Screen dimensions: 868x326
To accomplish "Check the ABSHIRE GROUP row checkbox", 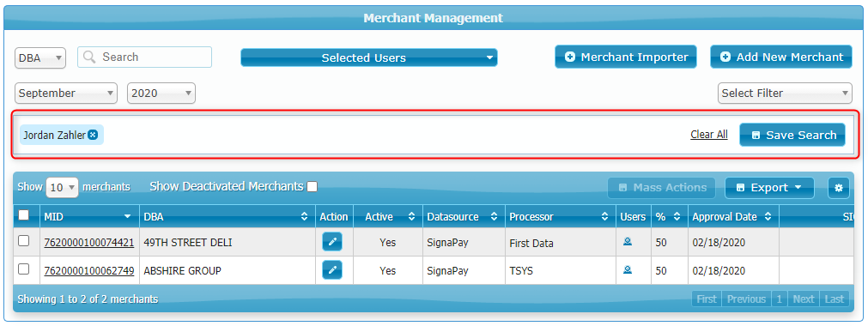I will pos(24,269).
